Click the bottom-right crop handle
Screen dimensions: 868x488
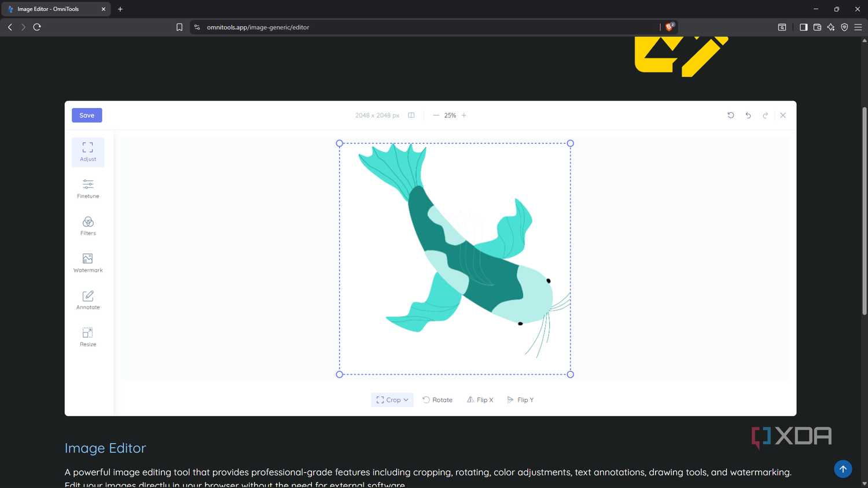coord(571,374)
